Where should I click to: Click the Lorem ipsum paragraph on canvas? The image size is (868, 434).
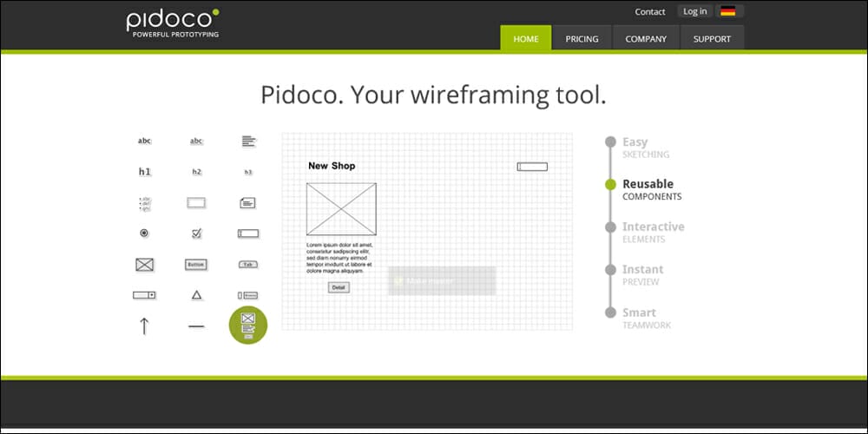(x=340, y=258)
